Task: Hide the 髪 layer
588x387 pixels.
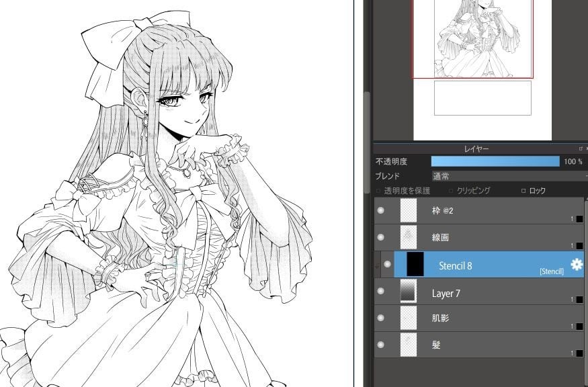Action: point(380,345)
